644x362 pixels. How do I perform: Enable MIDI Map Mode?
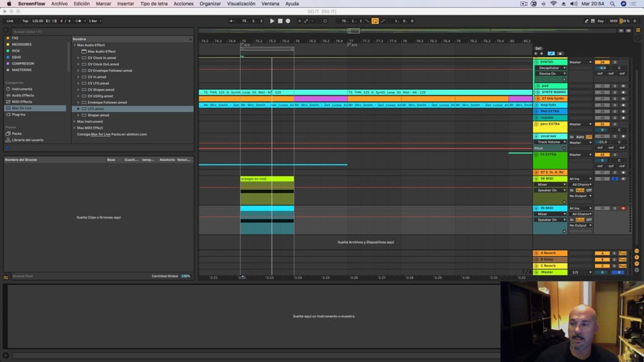point(613,21)
